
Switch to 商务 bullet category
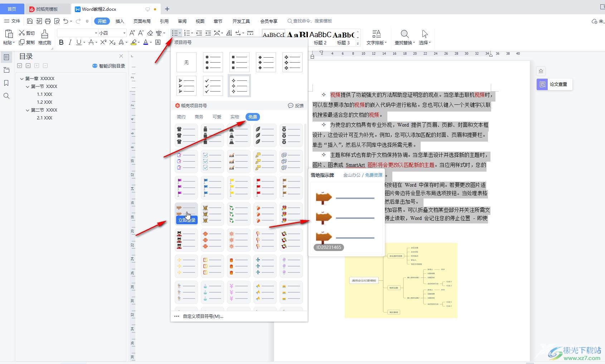[199, 117]
